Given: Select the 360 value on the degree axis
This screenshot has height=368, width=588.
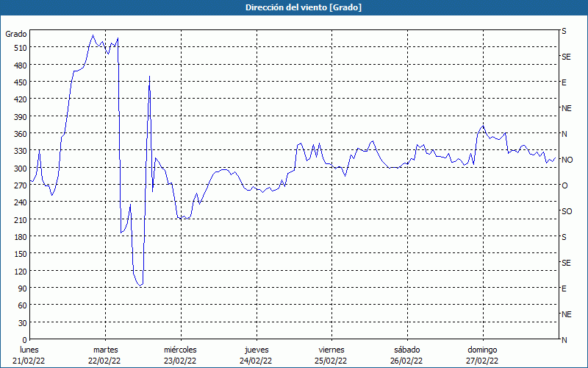Looking at the screenshot, I should 20,134.
